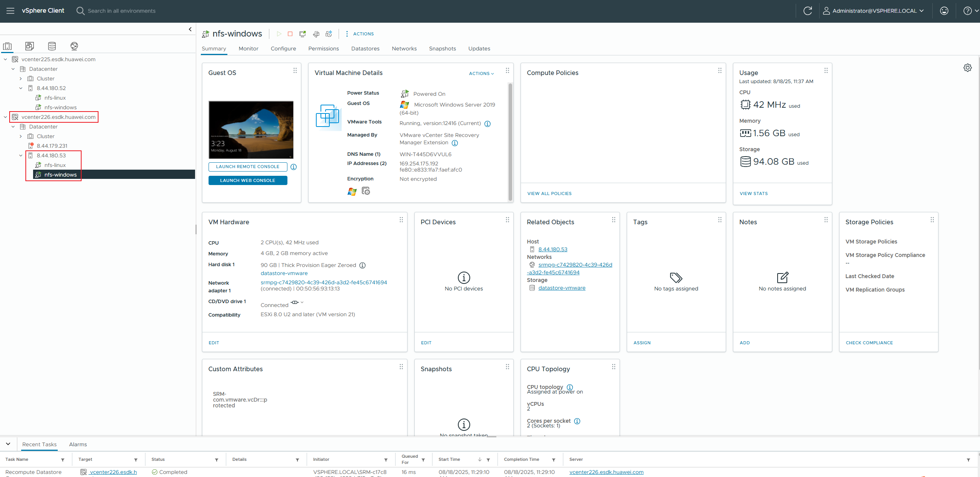Screen dimensions: 980x477
Task: Select host 8.44.179.231 in tree
Action: [52, 146]
